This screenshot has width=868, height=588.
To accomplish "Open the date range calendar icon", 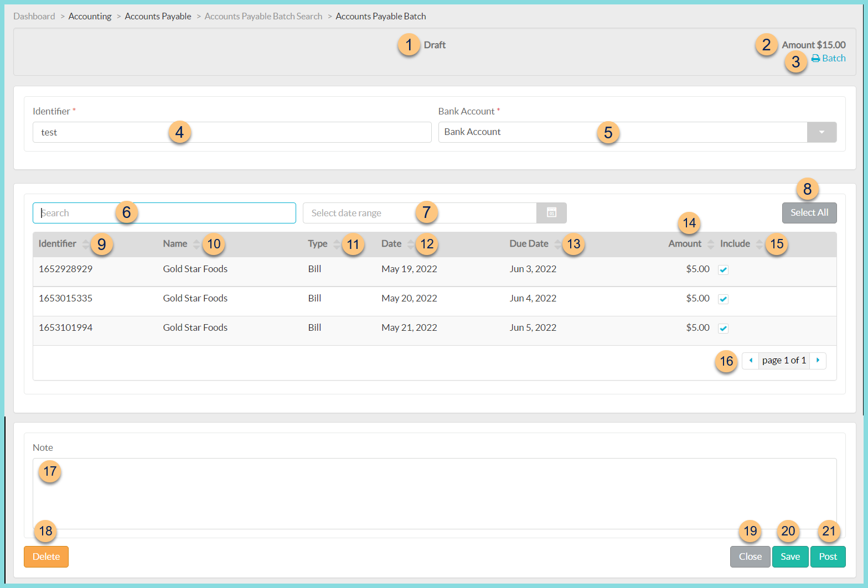I will 551,213.
